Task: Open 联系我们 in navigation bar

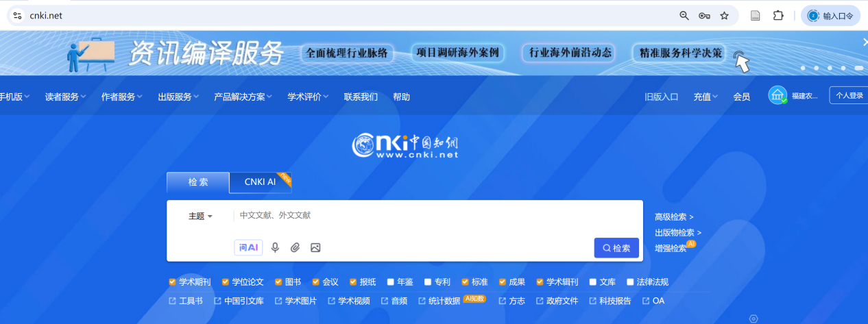Action: (361, 97)
